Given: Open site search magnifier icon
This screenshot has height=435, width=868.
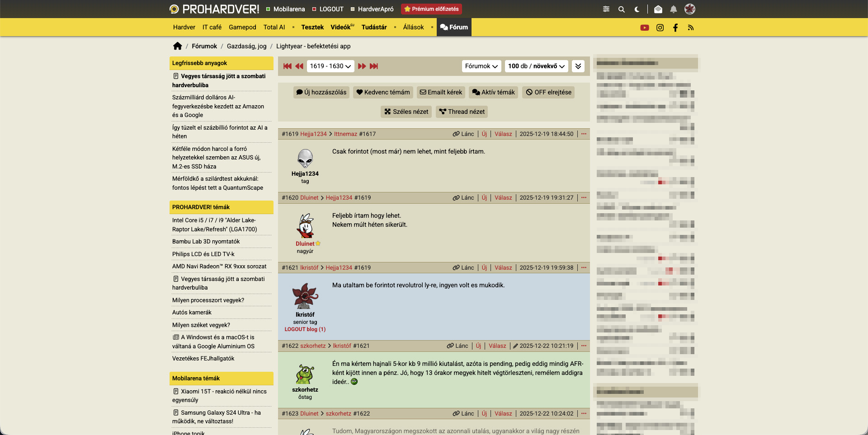Looking at the screenshot, I should (x=622, y=9).
